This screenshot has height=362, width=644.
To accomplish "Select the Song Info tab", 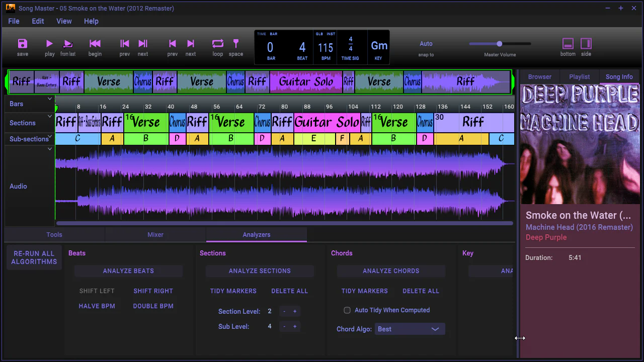I will [x=619, y=77].
